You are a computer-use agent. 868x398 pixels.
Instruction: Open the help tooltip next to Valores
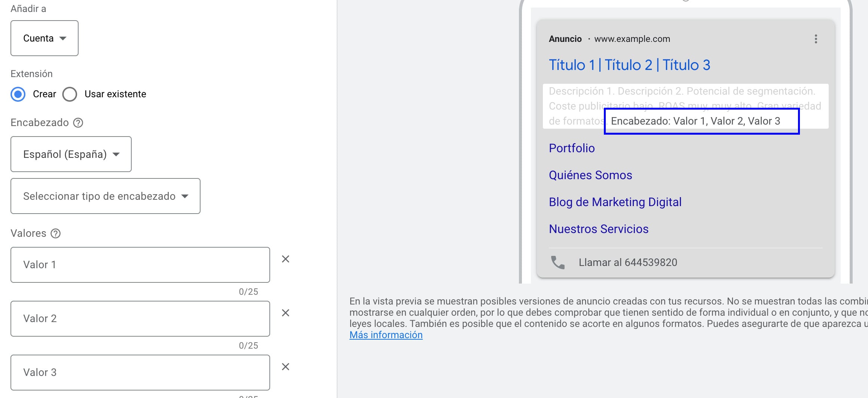coord(55,233)
